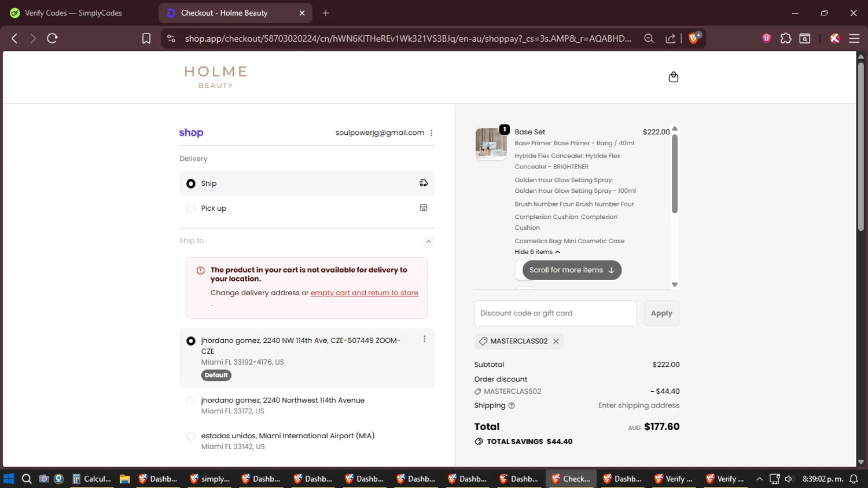Click the Base Set product thumbnail
This screenshot has width=868, height=488.
[x=491, y=143]
